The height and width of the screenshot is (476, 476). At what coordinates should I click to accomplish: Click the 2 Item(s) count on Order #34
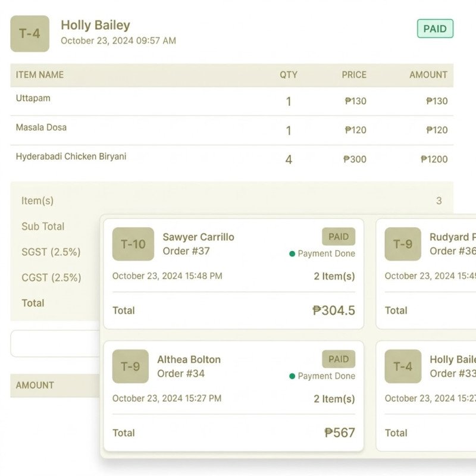[x=334, y=399]
